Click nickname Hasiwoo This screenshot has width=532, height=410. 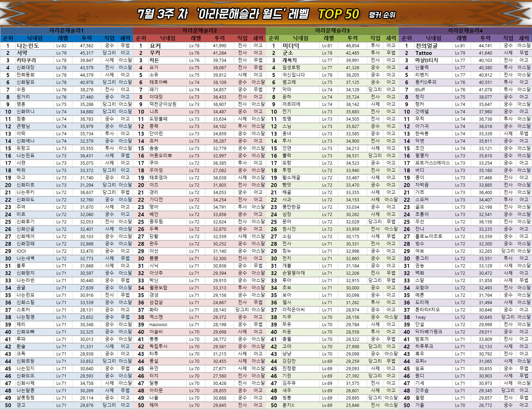click(x=158, y=324)
